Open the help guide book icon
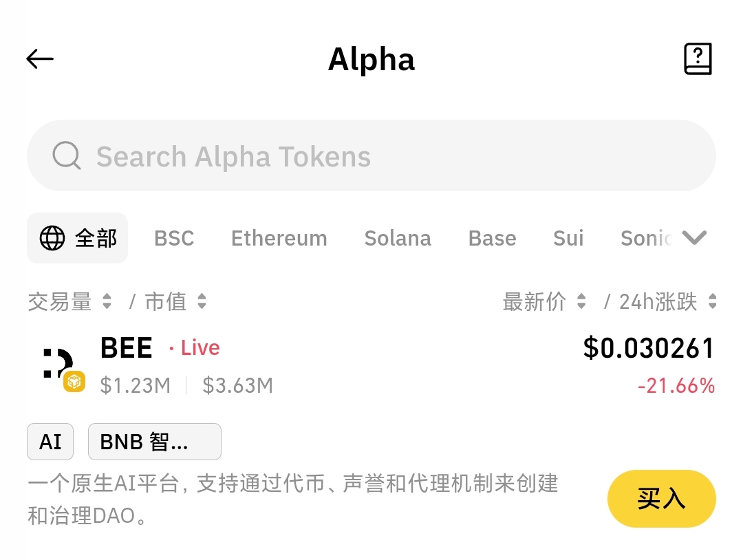The image size is (743, 560). click(x=698, y=59)
